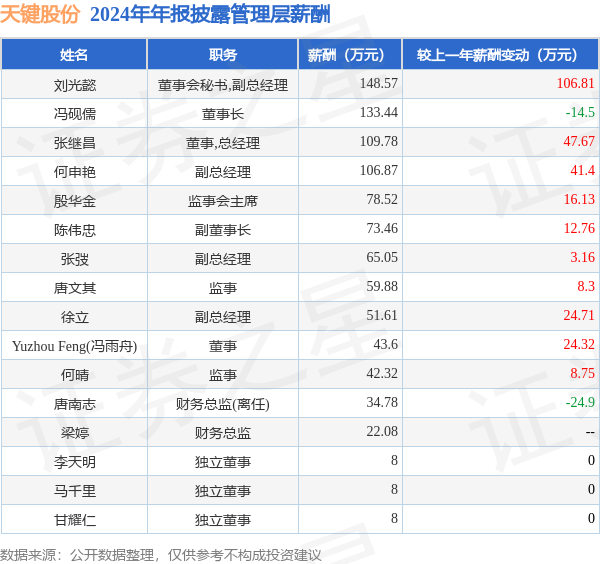The image size is (600, 564).
Task: Click the change value -24.9
Action: 580,403
